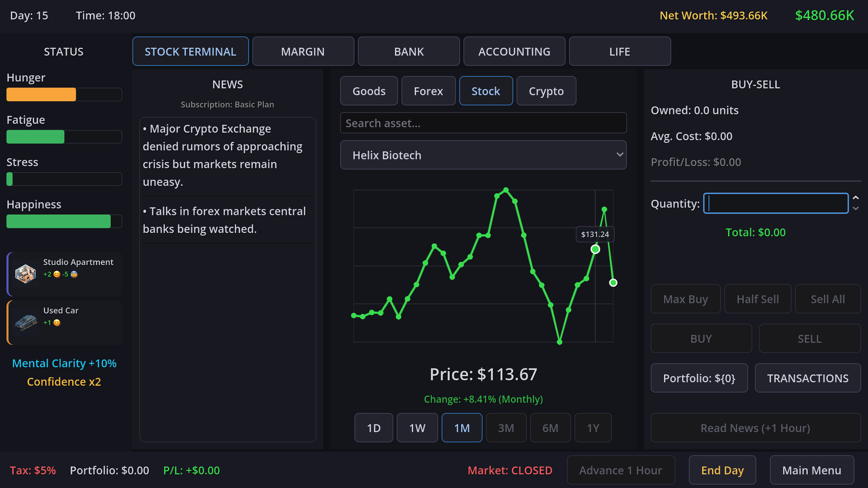Open the MARGIN tab

pos(303,52)
